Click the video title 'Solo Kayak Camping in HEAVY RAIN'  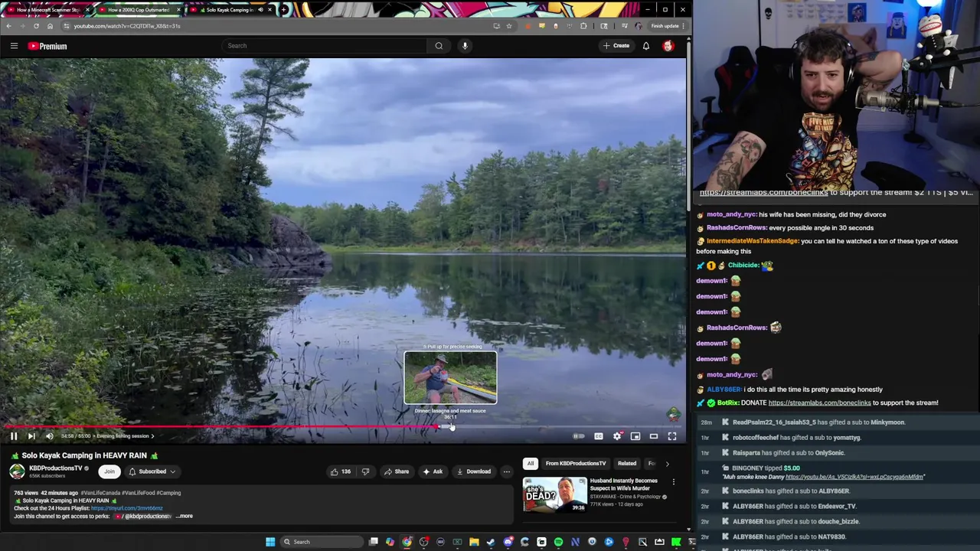[84, 455]
